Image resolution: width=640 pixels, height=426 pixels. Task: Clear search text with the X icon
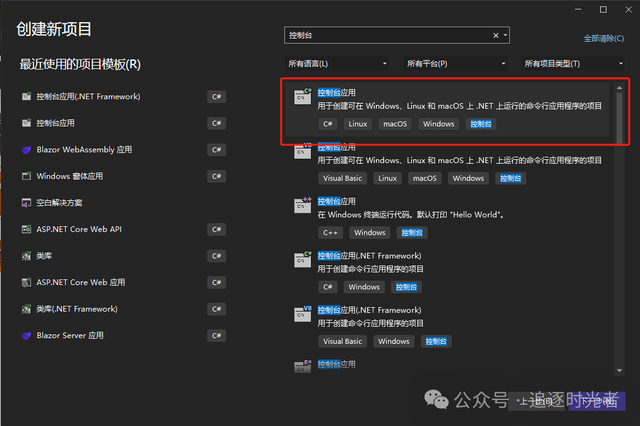[496, 36]
